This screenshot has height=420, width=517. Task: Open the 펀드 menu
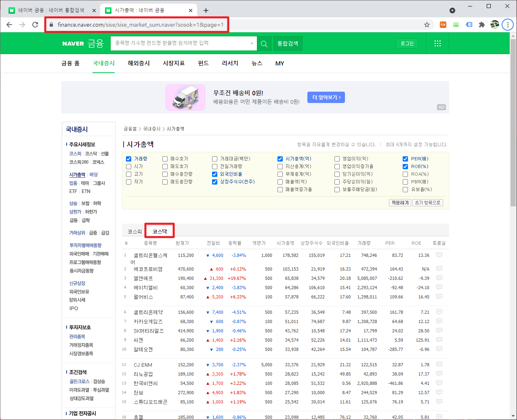pyautogui.click(x=203, y=63)
